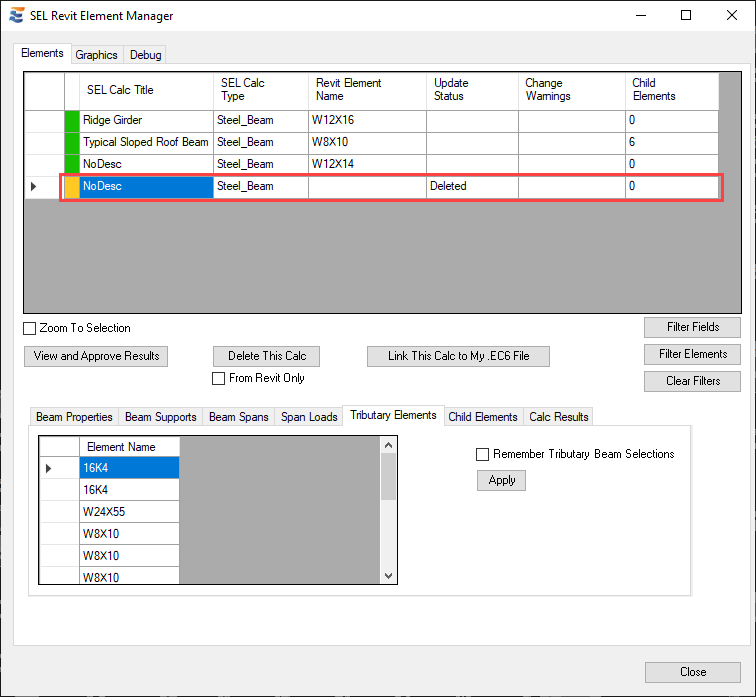Viewport: 756px width, 697px height.
Task: Close window with title bar X
Action: [x=731, y=15]
